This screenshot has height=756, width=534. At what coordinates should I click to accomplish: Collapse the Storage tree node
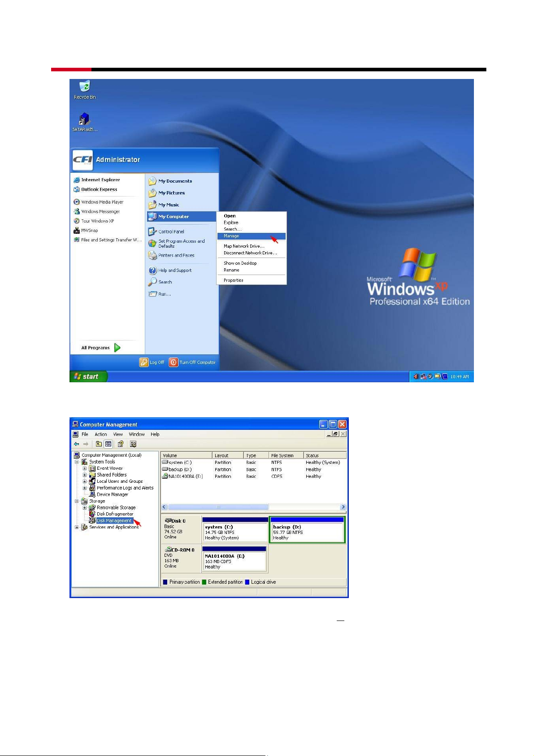[77, 501]
